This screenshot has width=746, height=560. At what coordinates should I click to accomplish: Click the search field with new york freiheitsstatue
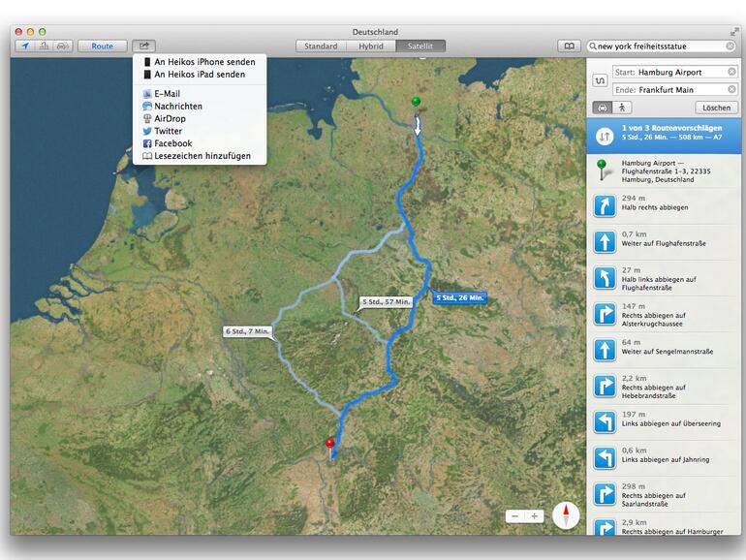pos(662,47)
